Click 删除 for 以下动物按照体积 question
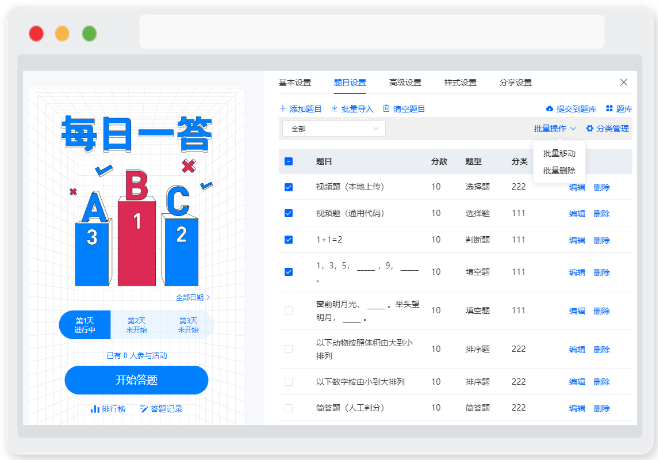The image size is (658, 460). (x=601, y=349)
